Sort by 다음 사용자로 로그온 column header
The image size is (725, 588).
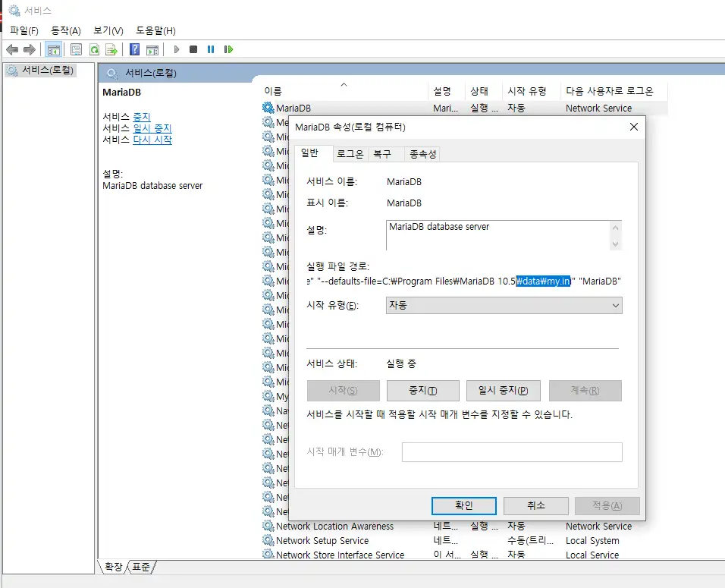[614, 91]
